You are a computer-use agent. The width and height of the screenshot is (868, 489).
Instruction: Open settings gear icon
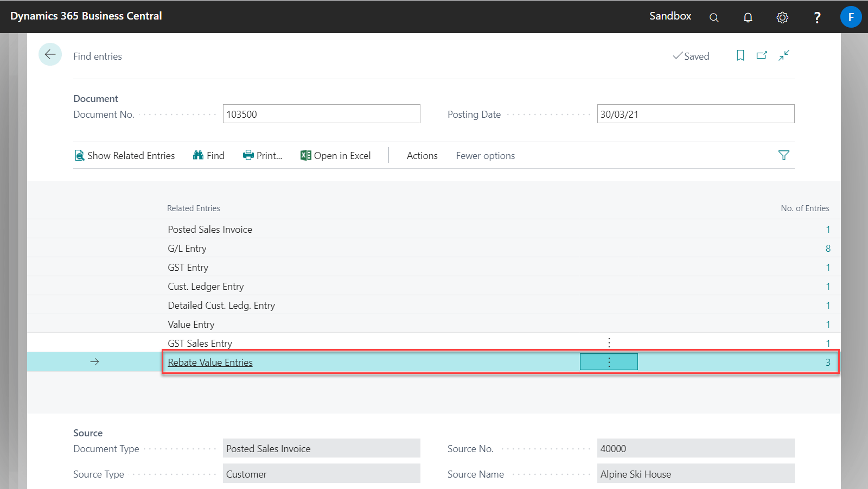tap(782, 17)
